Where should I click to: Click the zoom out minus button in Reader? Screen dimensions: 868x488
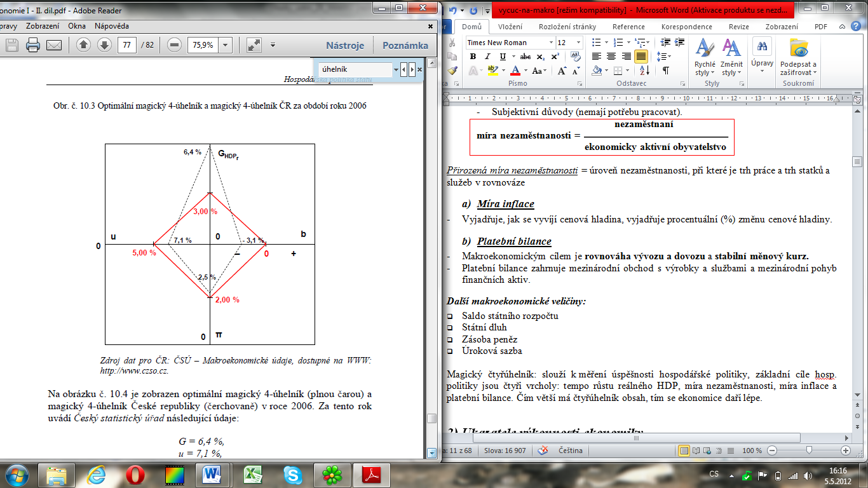pos(175,45)
